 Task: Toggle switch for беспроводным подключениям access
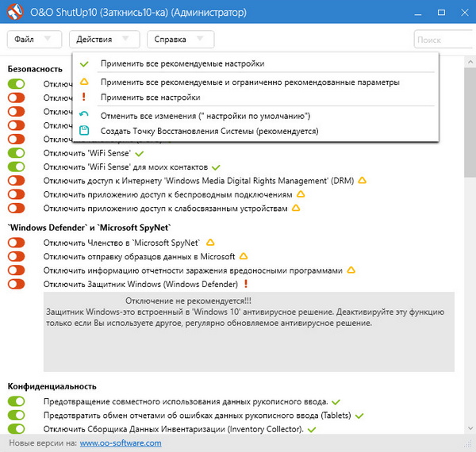coord(17,194)
